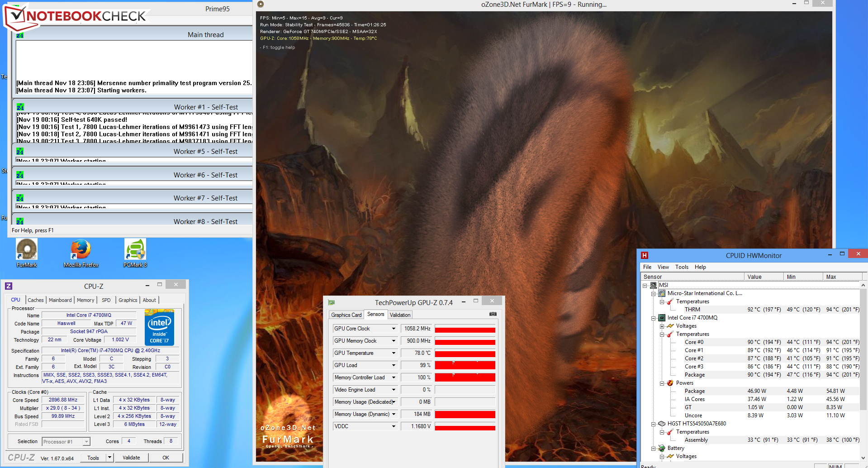Open the Tools menu in HWMonitor

click(682, 267)
